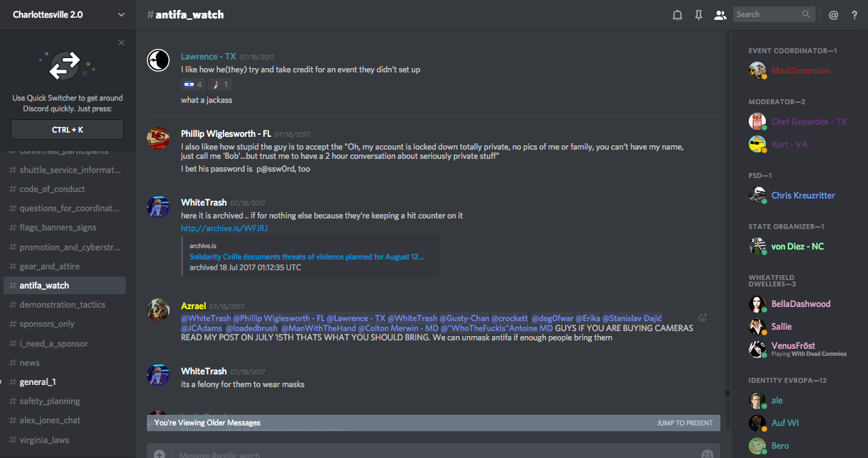
Task: Open the safety_planning channel
Action: pos(50,401)
